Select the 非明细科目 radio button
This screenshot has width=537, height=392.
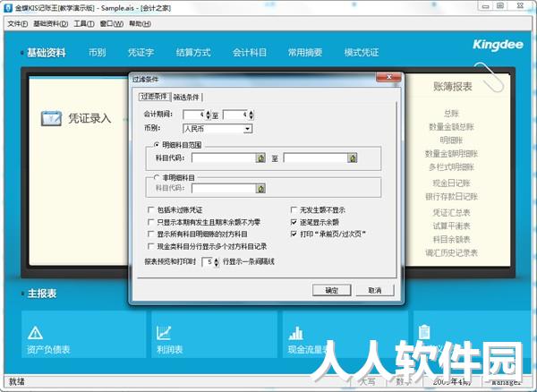157,177
